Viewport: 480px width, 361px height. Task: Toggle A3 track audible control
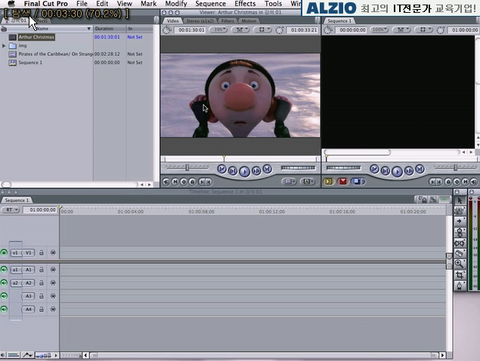point(4,296)
